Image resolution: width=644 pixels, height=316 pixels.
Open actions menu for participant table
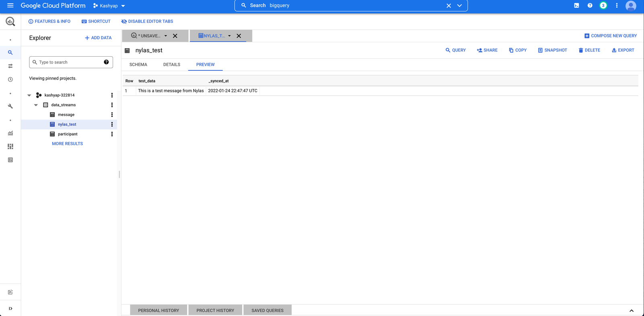[112, 134]
